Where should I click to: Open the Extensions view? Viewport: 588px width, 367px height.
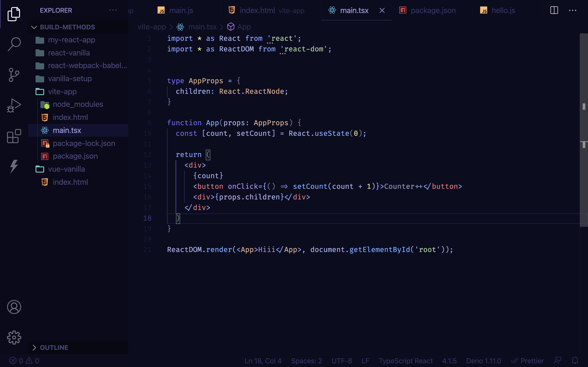pyautogui.click(x=14, y=136)
